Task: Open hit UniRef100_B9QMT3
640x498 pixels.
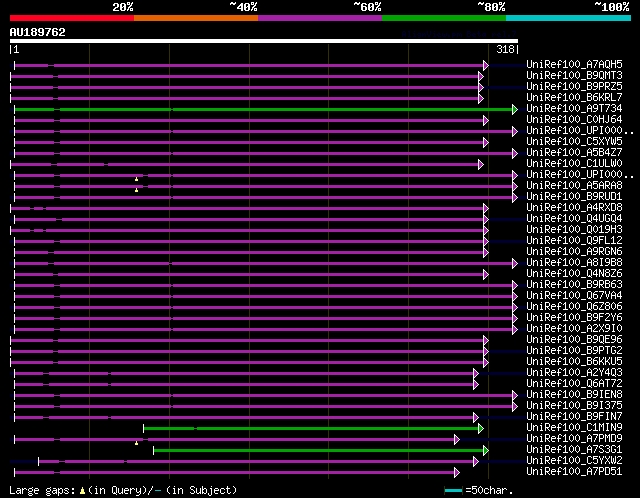Action: [574, 76]
